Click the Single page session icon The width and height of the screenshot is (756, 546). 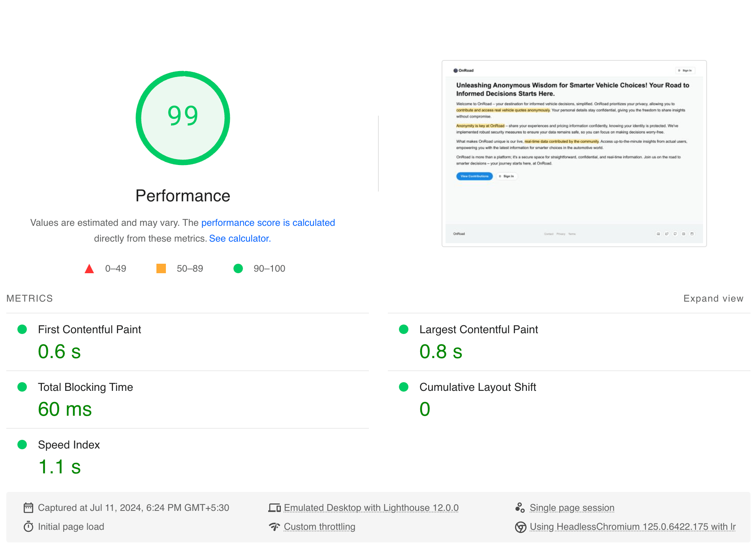click(521, 508)
